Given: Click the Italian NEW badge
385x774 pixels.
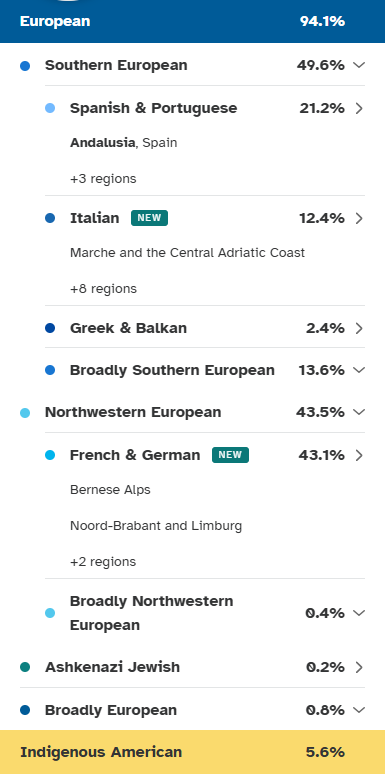Looking at the screenshot, I should coord(150,218).
